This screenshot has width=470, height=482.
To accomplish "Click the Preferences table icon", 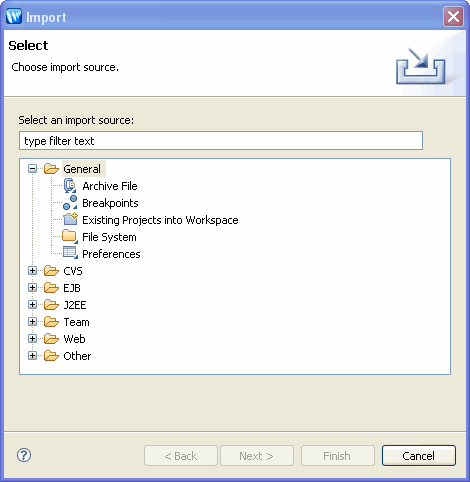I will tap(70, 253).
